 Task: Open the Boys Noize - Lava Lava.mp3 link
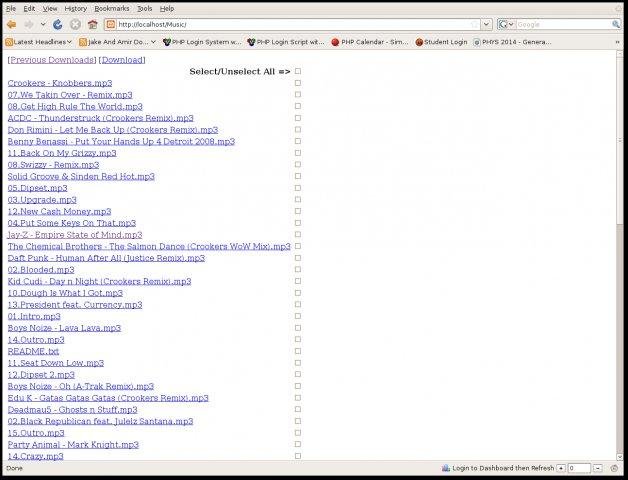64,328
